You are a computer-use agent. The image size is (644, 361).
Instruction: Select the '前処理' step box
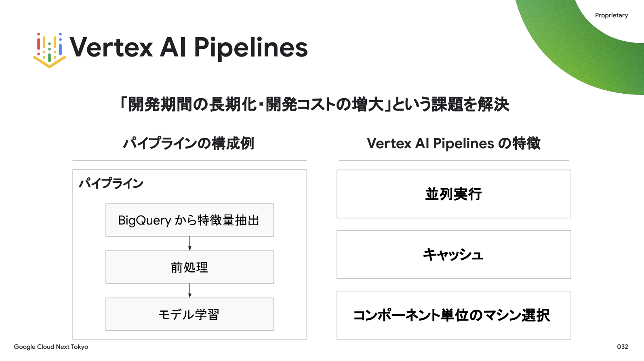[189, 267]
